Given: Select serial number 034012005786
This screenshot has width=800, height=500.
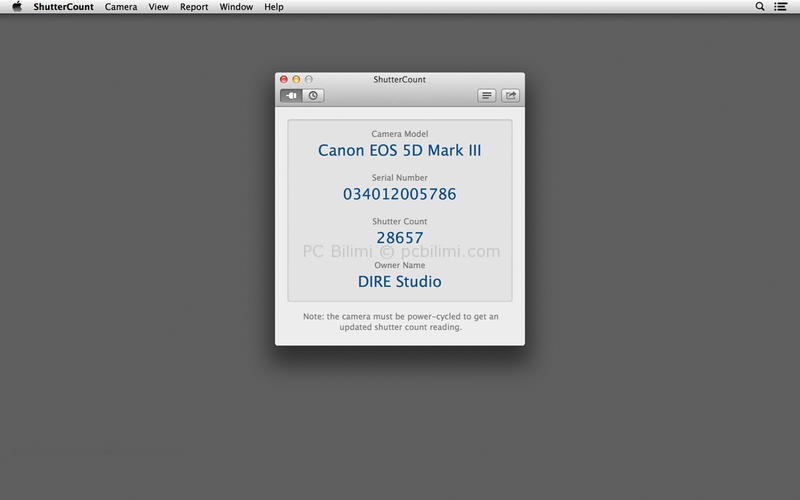Looking at the screenshot, I should (x=399, y=194).
